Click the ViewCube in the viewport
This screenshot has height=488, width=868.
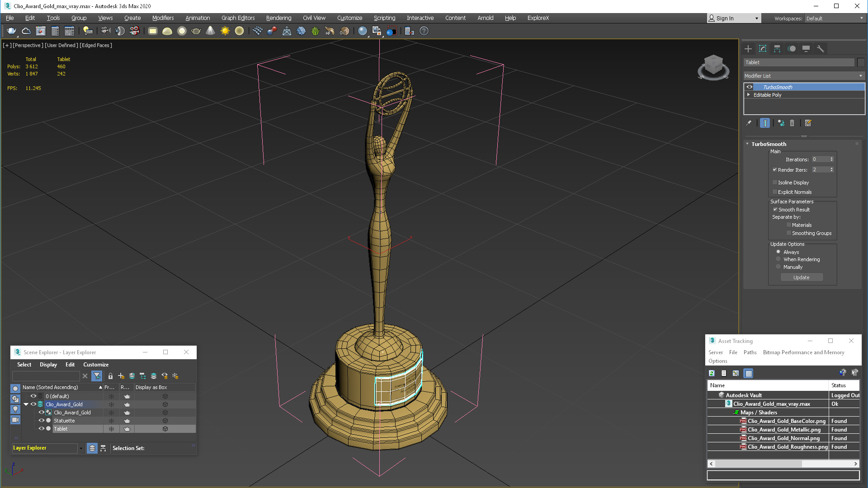[x=713, y=67]
